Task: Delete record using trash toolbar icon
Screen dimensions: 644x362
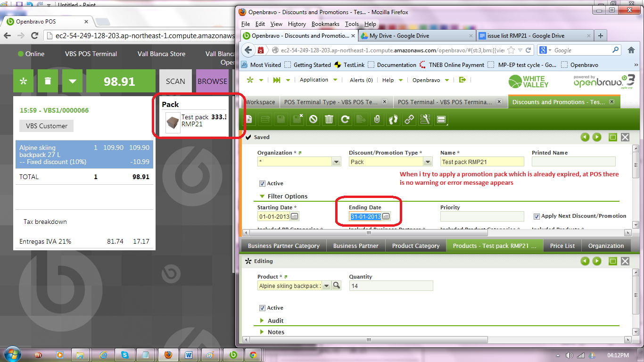Action: [x=329, y=120]
